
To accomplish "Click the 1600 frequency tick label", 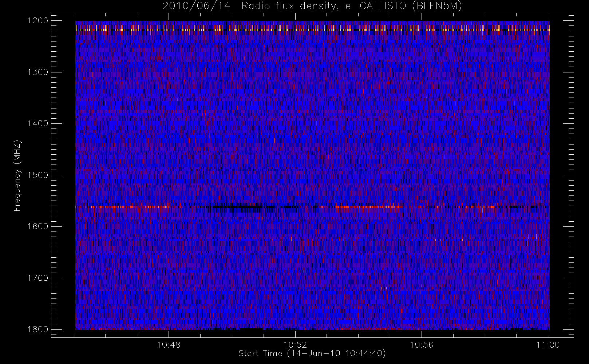I will (x=38, y=226).
